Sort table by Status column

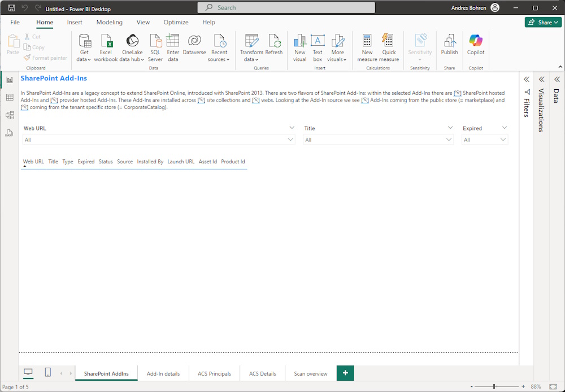tap(106, 162)
